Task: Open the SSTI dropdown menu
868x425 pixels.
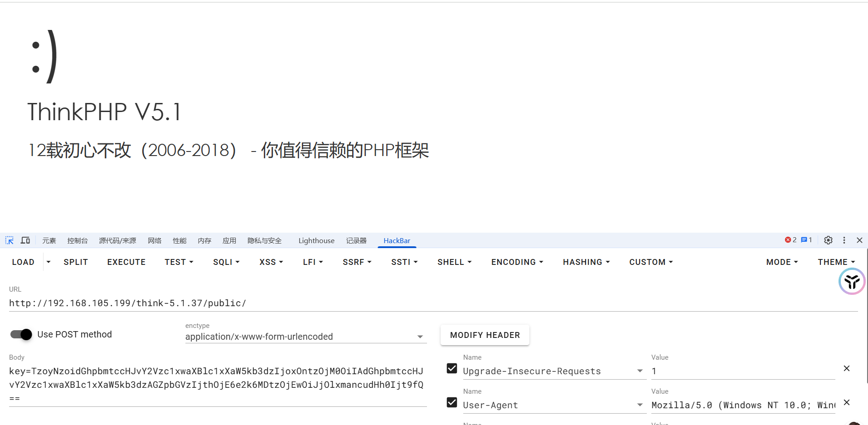Action: tap(404, 262)
